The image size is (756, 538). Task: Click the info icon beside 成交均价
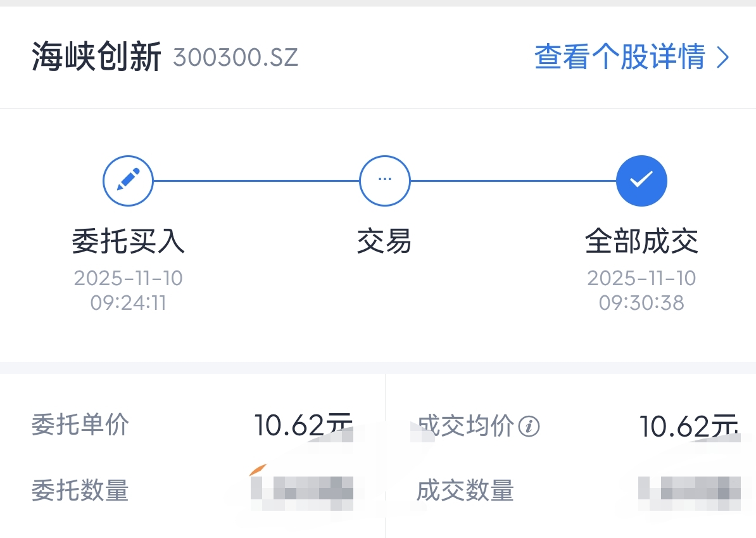[x=529, y=426]
